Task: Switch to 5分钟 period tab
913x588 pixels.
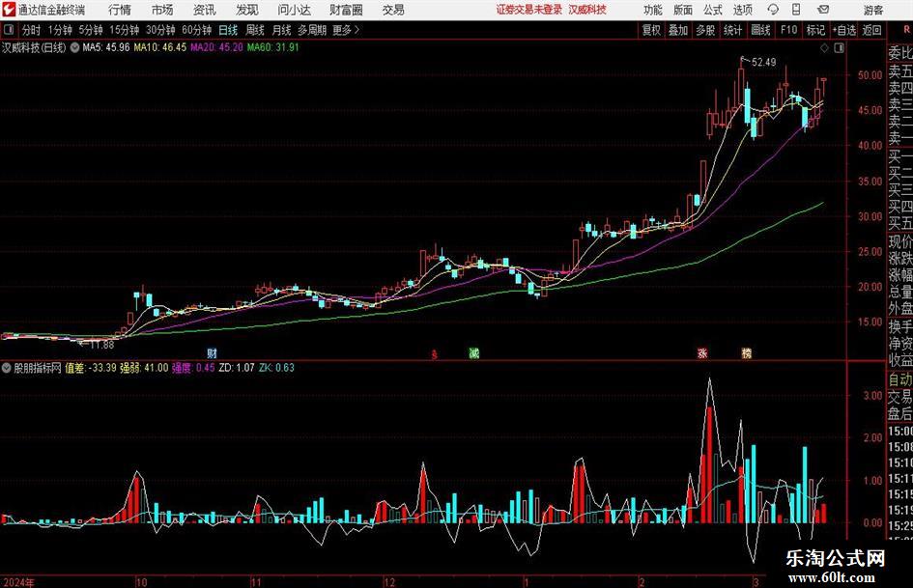Action: point(91,30)
